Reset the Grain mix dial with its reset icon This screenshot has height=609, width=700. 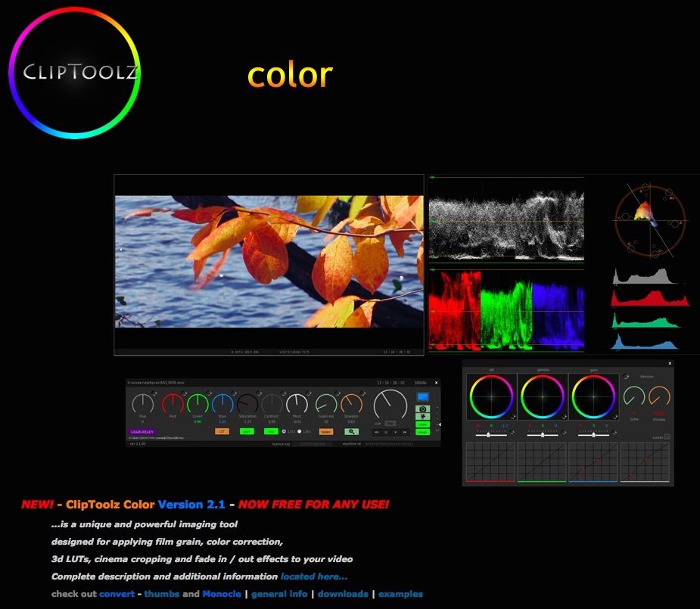[338, 393]
